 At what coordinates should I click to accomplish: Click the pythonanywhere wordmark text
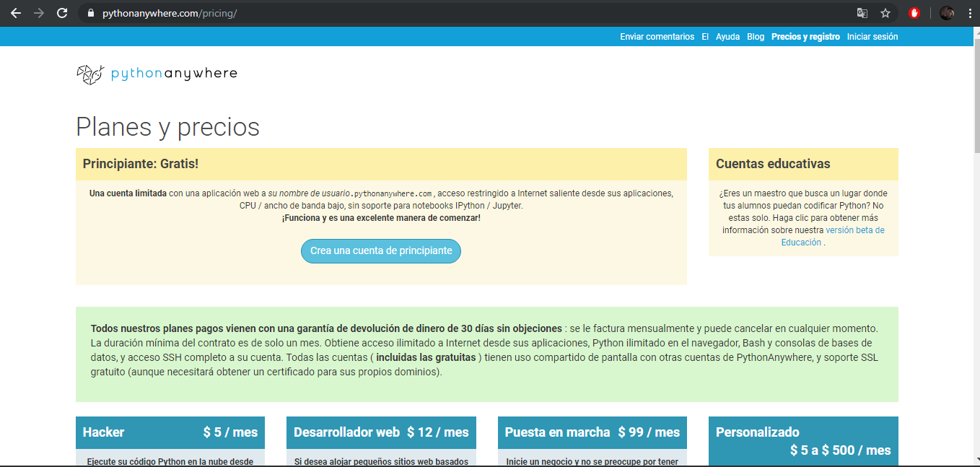pos(174,74)
